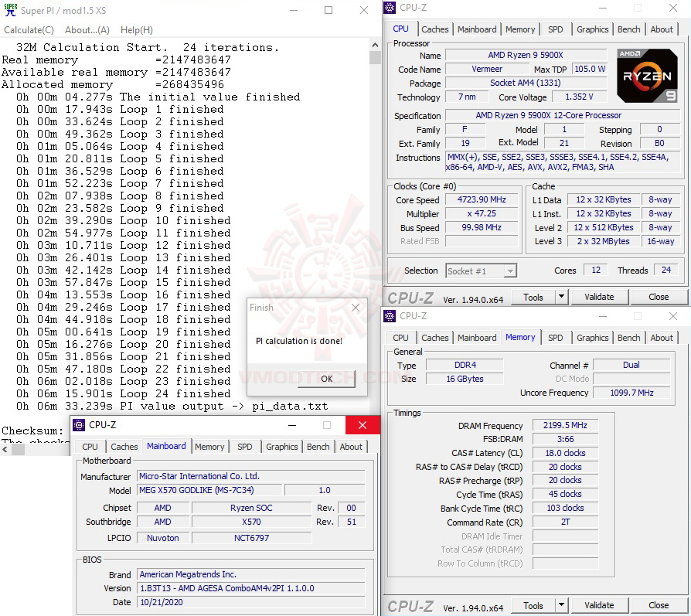Switch to SPD tab in Mainboard CPU-Z window
Image resolution: width=691 pixels, height=616 pixels.
244,447
